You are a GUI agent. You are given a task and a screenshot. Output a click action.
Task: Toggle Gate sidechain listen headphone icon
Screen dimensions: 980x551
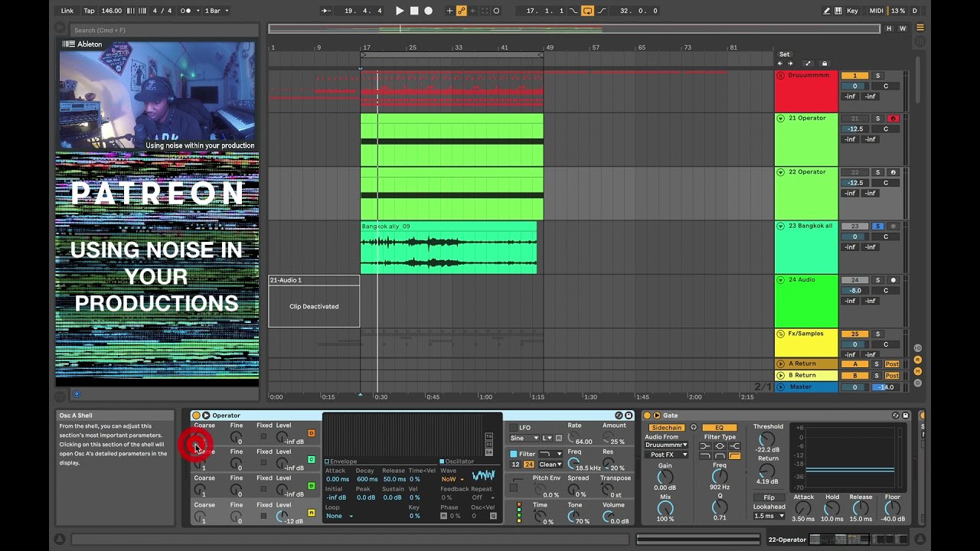[694, 428]
